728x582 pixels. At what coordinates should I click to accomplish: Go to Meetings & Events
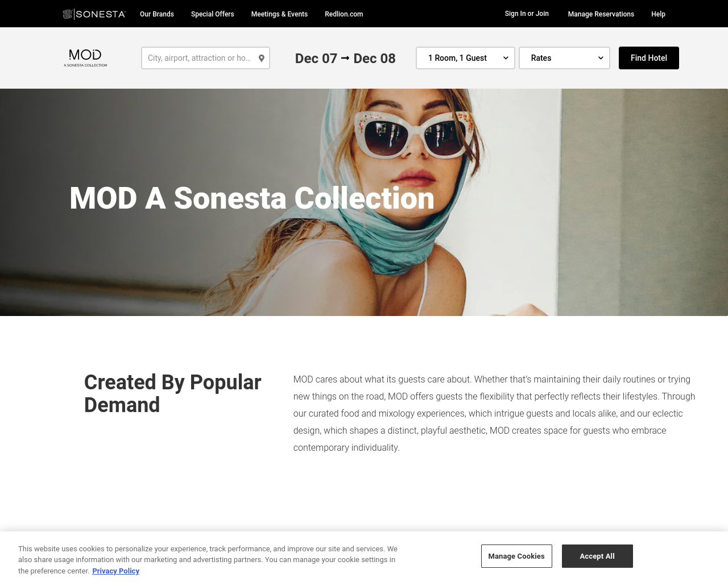279,14
